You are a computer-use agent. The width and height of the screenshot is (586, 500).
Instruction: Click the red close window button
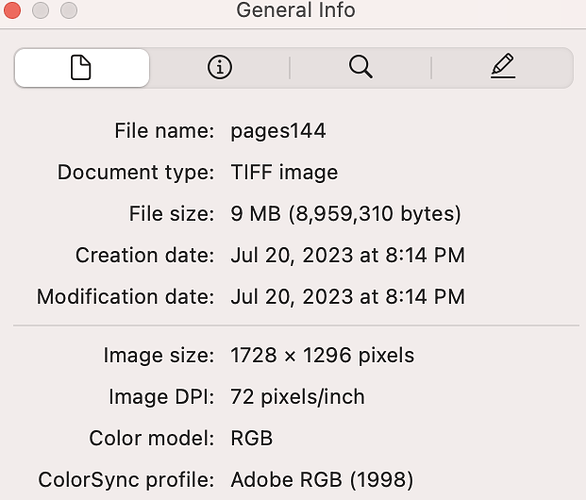click(12, 10)
